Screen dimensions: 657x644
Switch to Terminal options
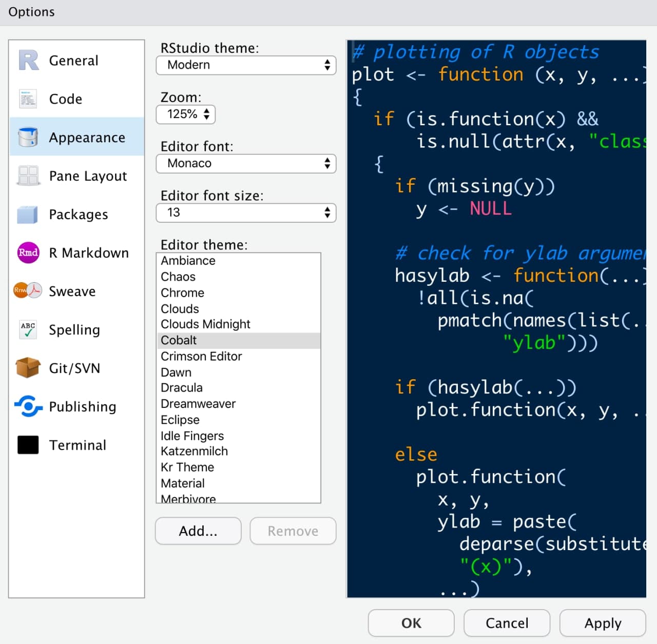point(76,445)
